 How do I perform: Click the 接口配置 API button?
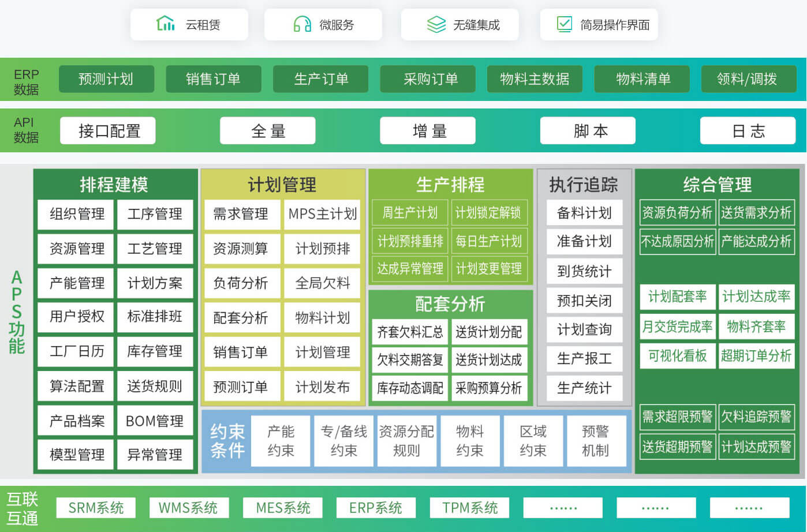[x=108, y=131]
